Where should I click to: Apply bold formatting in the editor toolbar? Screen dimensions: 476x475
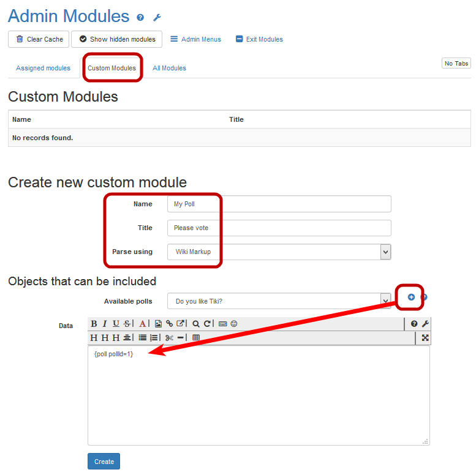pos(94,324)
